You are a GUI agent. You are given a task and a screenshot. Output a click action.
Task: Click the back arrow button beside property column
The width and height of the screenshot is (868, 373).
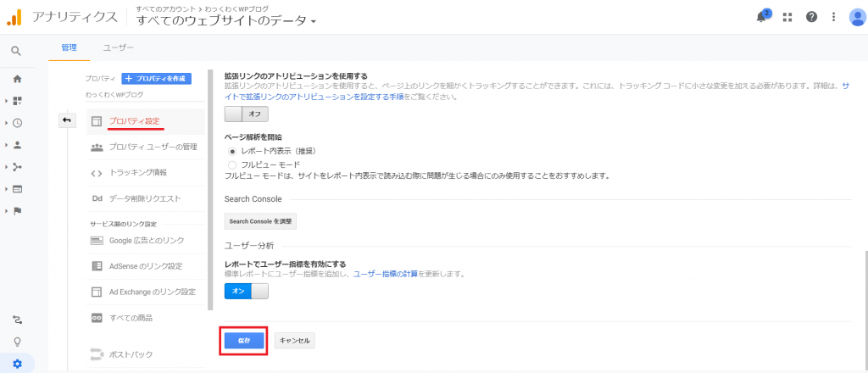click(x=67, y=121)
